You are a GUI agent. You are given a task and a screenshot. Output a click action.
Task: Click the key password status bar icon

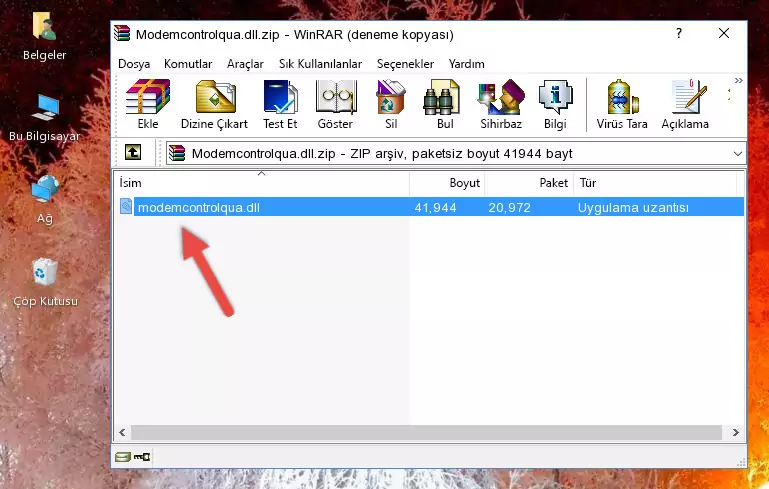[x=142, y=457]
